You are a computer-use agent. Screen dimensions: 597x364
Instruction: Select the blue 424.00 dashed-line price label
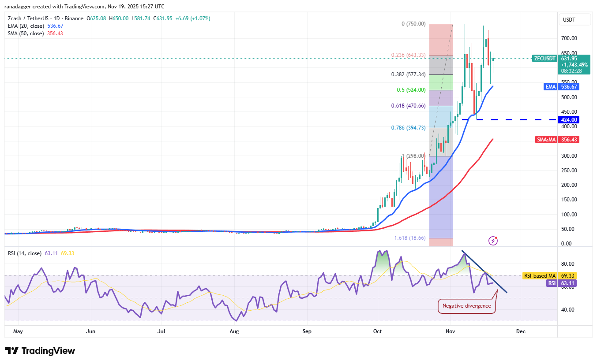(x=568, y=119)
